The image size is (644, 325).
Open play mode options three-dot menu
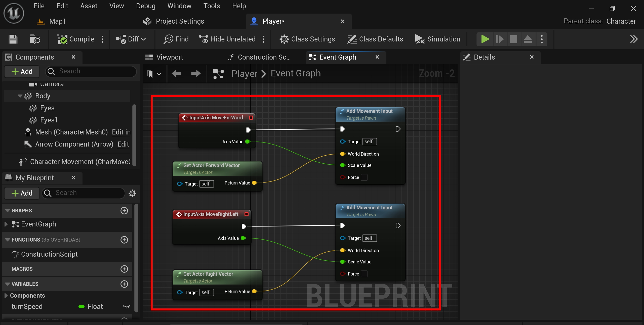click(542, 39)
